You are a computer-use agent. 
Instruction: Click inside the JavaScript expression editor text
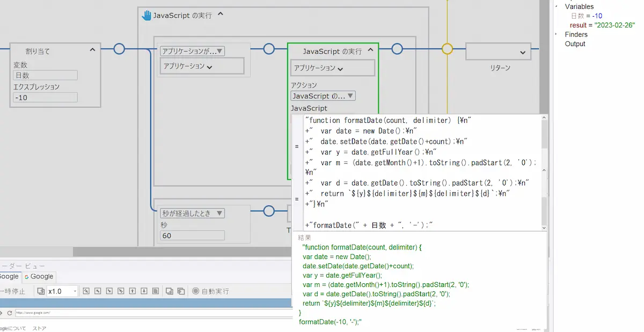pyautogui.click(x=421, y=173)
